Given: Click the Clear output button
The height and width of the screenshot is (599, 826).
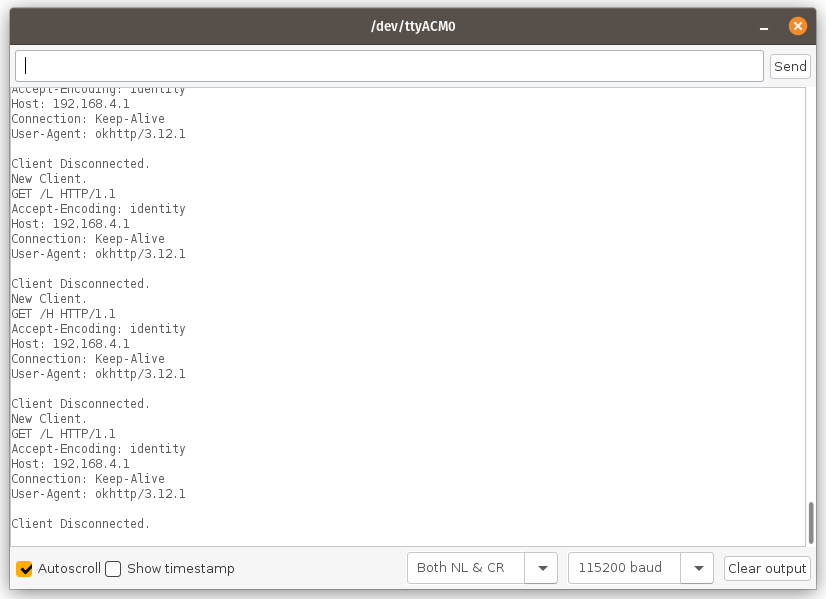Looking at the screenshot, I should click(767, 568).
